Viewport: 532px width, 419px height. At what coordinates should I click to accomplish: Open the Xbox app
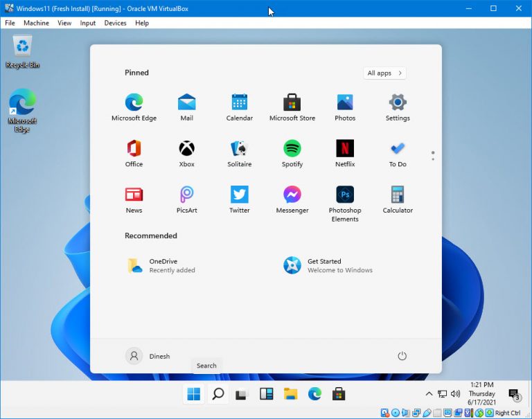(186, 153)
